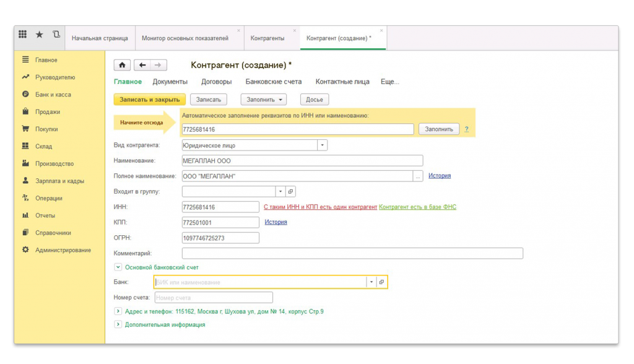Close the Контрагент (создание) tab
This screenshot has width=634, height=364.
[381, 30]
